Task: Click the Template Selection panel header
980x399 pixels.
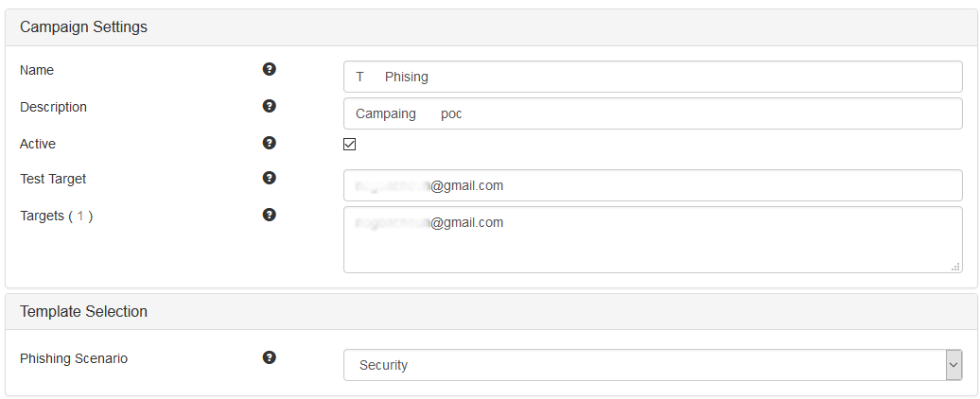Action: (83, 311)
